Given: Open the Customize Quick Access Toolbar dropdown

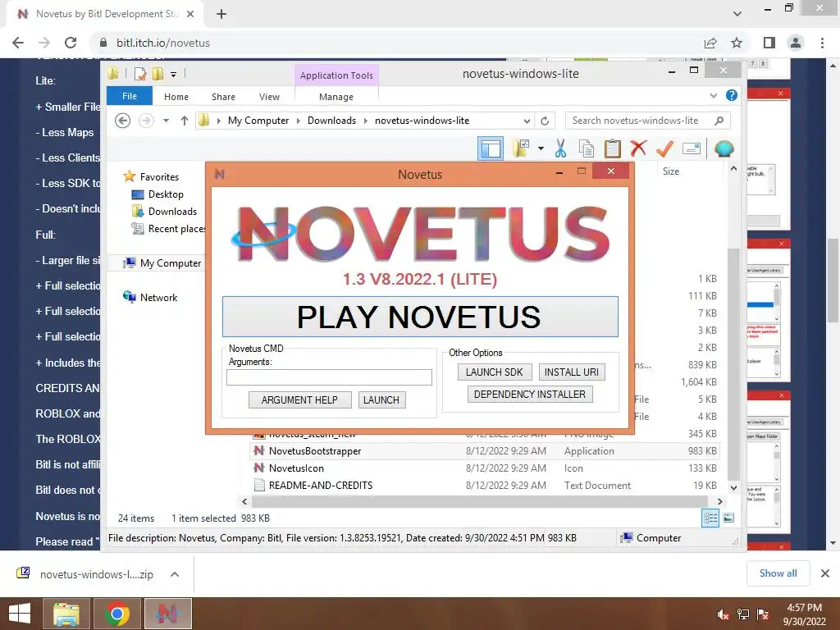Looking at the screenshot, I should 174,75.
